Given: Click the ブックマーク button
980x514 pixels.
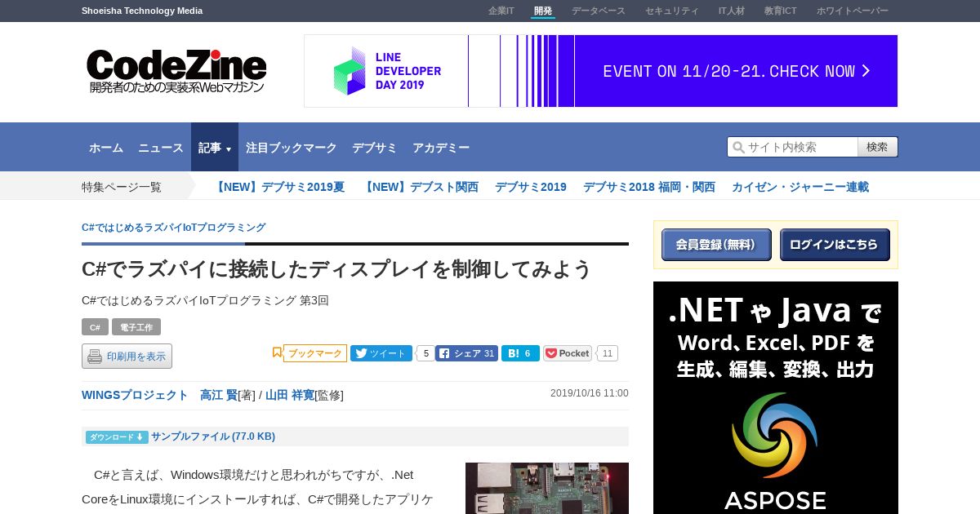Looking at the screenshot, I should tap(315, 353).
